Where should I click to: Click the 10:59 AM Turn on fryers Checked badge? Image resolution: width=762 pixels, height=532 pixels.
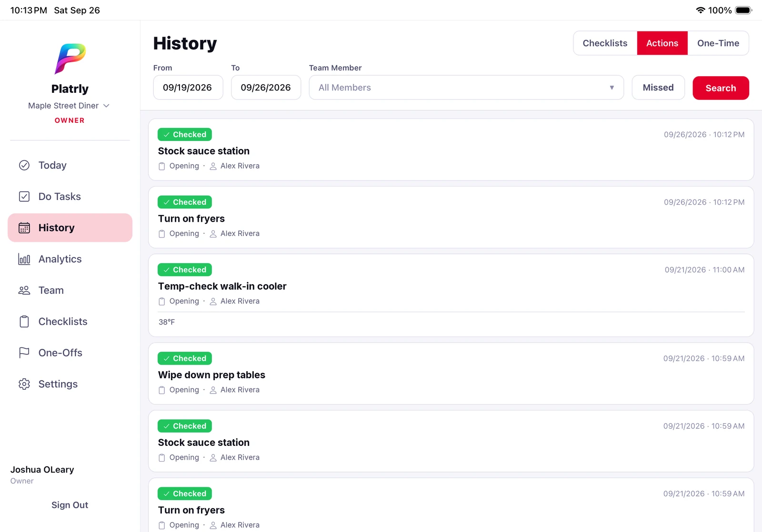[185, 493]
